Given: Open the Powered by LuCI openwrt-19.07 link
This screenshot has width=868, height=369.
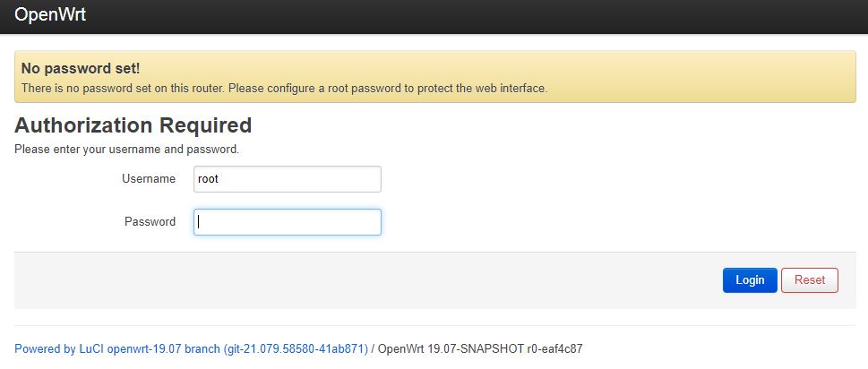Looking at the screenshot, I should coord(191,349).
